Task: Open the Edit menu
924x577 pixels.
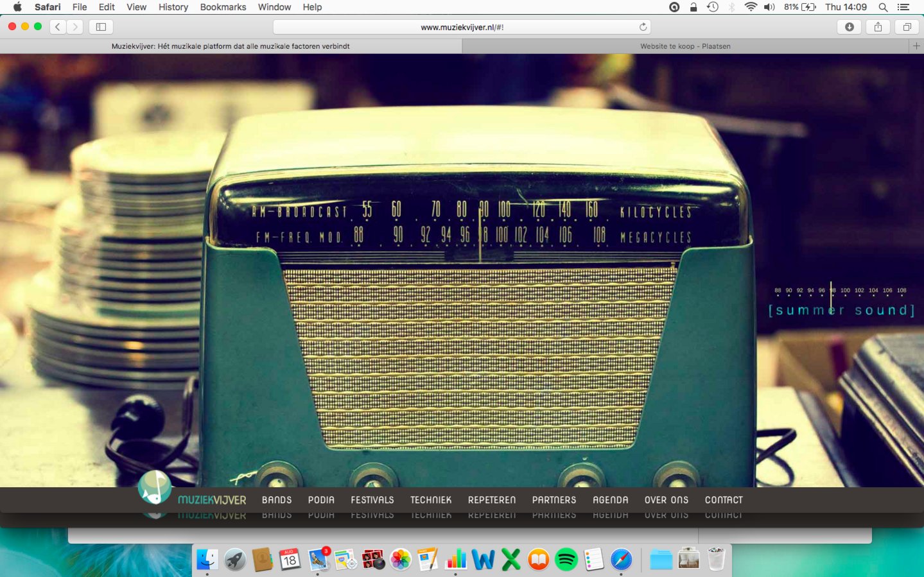Action: tap(107, 7)
